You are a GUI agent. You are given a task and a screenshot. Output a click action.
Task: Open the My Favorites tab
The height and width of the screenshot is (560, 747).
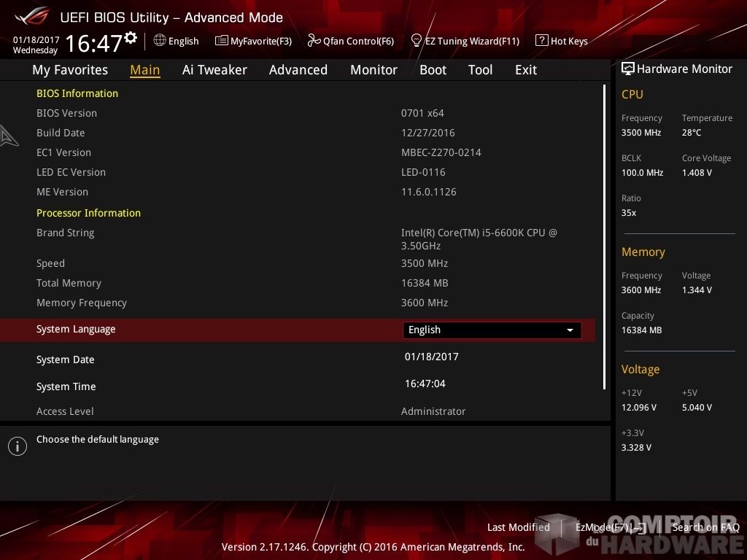(70, 70)
